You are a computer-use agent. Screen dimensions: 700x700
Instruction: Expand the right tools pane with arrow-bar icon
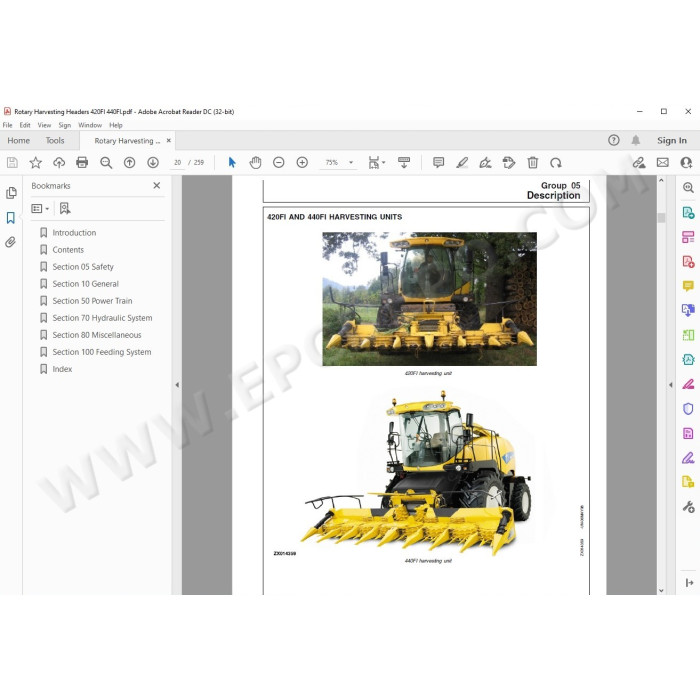coord(689,583)
